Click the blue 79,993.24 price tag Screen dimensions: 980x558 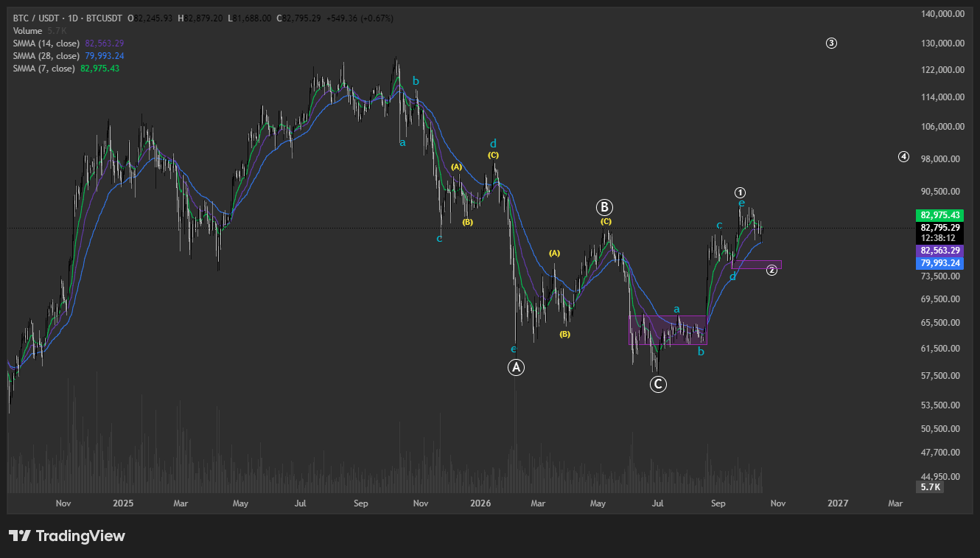click(939, 263)
